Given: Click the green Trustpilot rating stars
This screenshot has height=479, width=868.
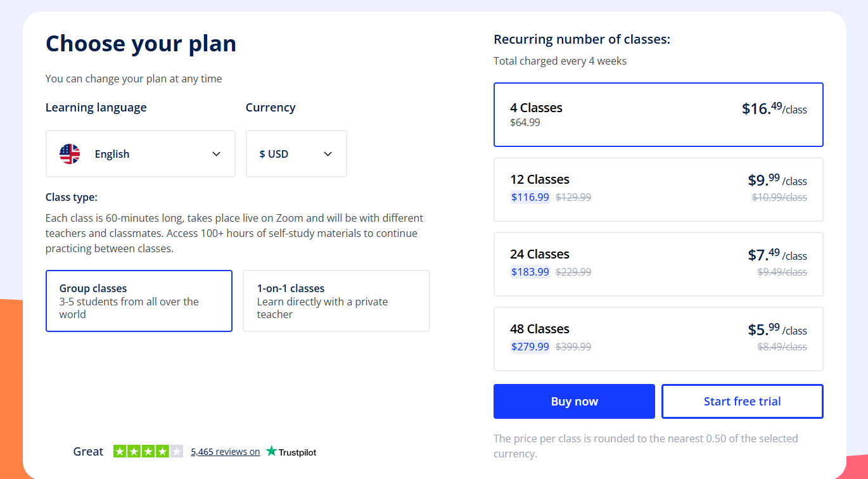Looking at the screenshot, I should pyautogui.click(x=148, y=452).
